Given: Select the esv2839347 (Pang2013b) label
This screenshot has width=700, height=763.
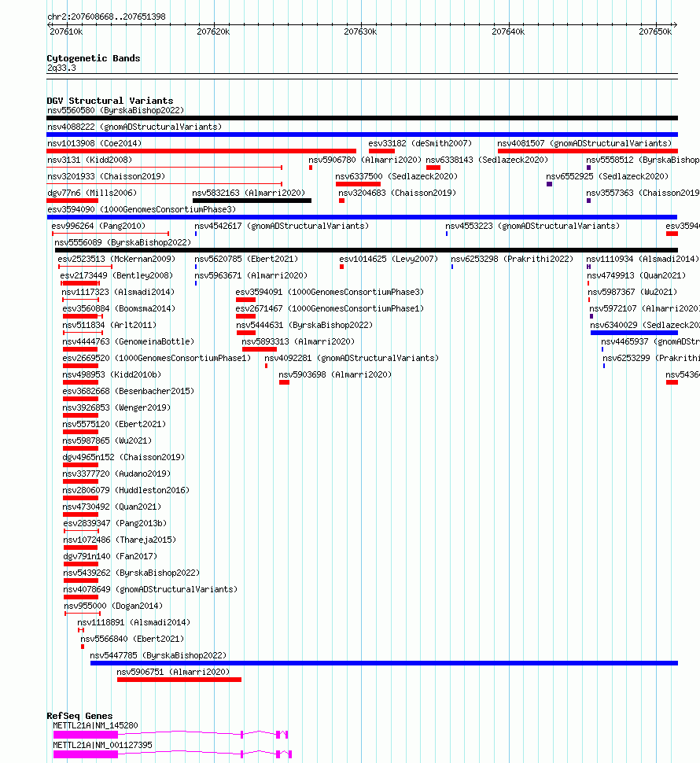Looking at the screenshot, I should (116, 524).
